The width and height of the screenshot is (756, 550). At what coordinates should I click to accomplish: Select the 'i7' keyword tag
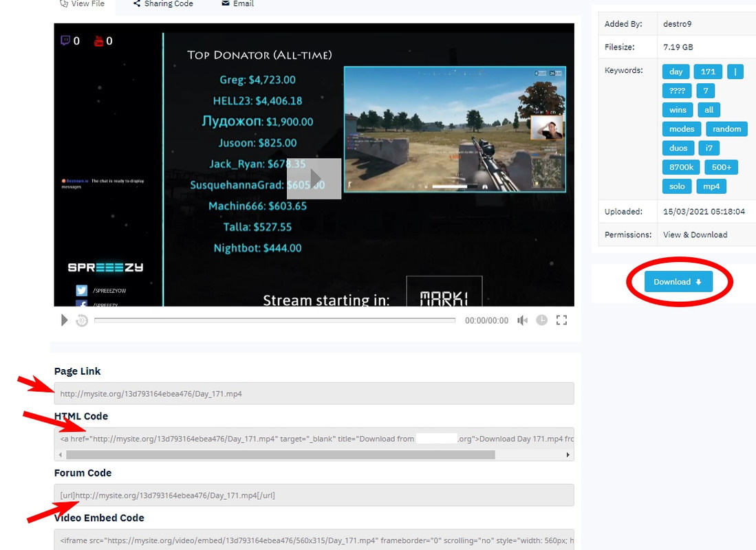(x=709, y=148)
